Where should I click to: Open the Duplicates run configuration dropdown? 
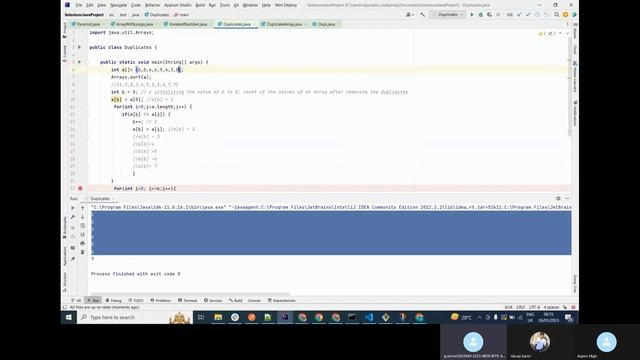point(447,15)
